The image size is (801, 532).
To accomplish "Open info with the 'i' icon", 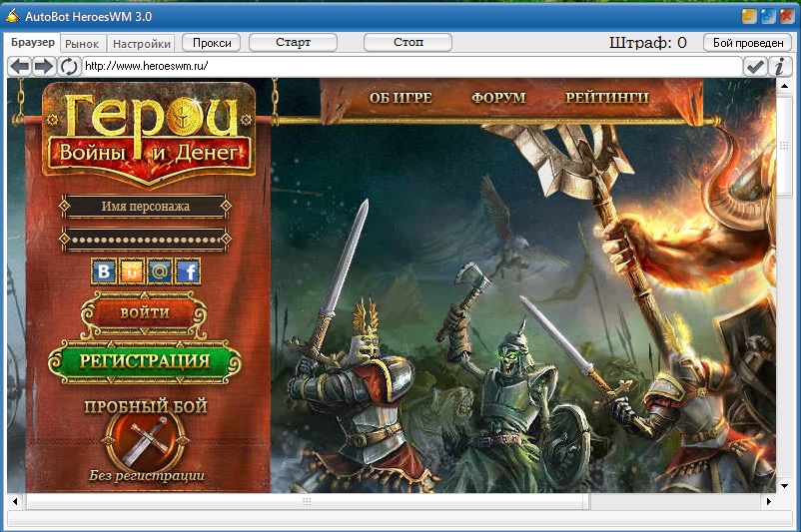I will [x=780, y=66].
